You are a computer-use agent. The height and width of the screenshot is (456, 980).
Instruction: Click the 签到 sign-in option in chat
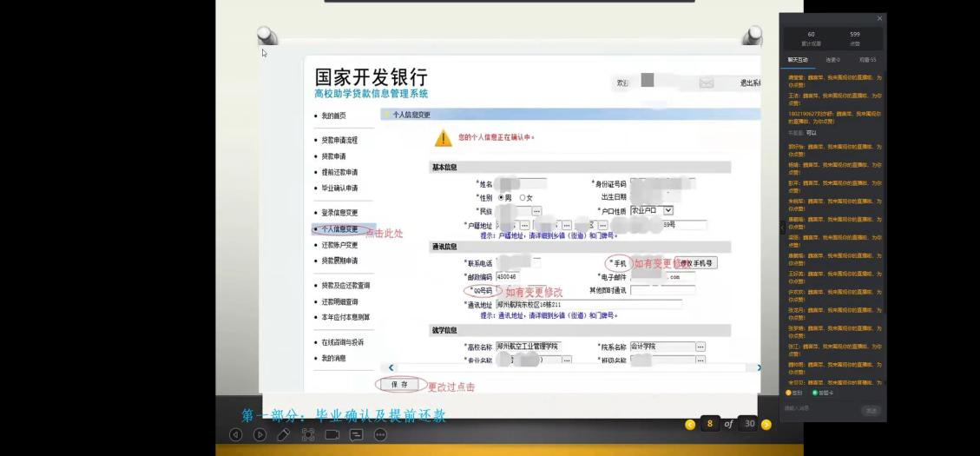[793, 393]
